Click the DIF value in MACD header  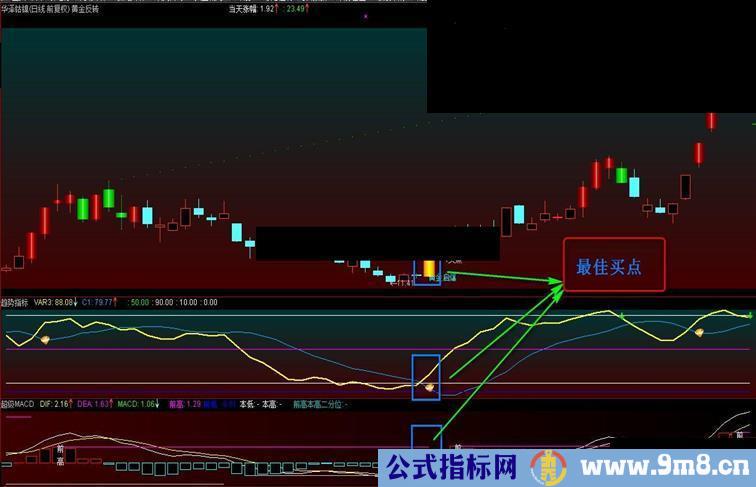61,404
